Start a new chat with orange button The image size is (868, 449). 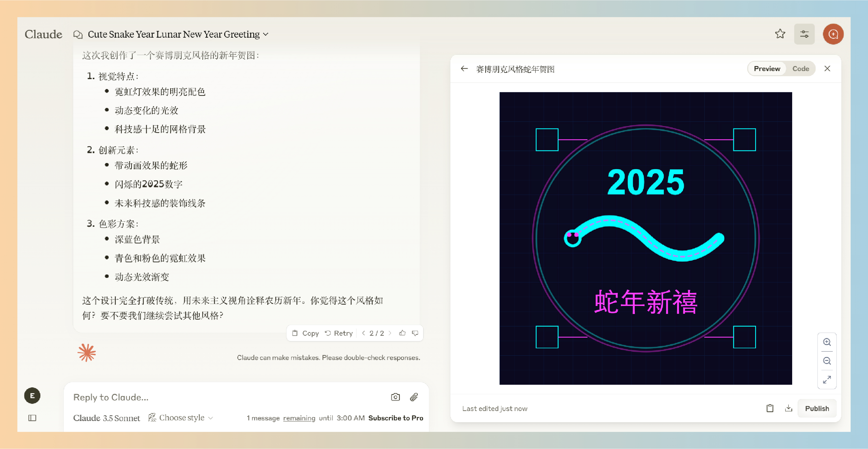point(833,34)
